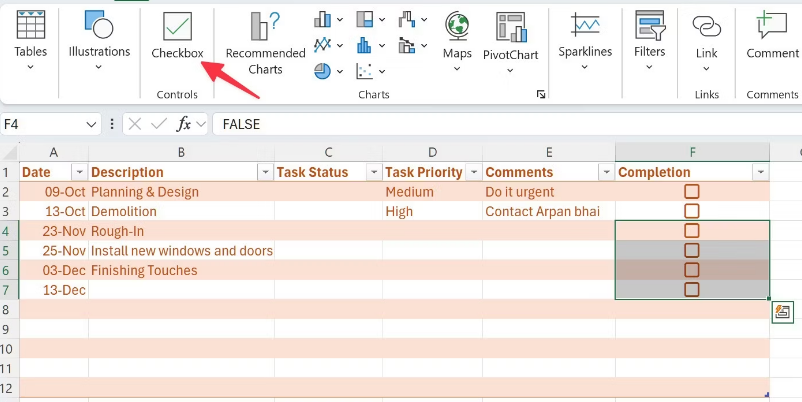Open the Comments column filter dropdown

(607, 172)
